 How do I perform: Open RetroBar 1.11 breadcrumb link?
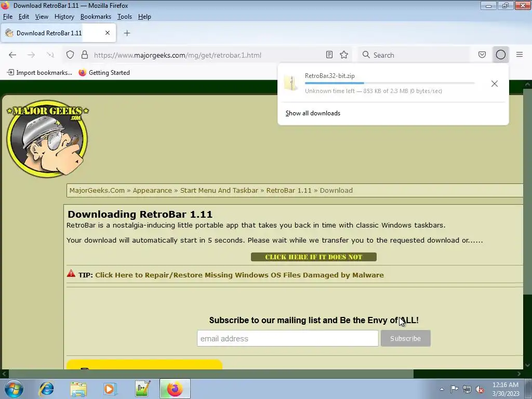pos(289,190)
